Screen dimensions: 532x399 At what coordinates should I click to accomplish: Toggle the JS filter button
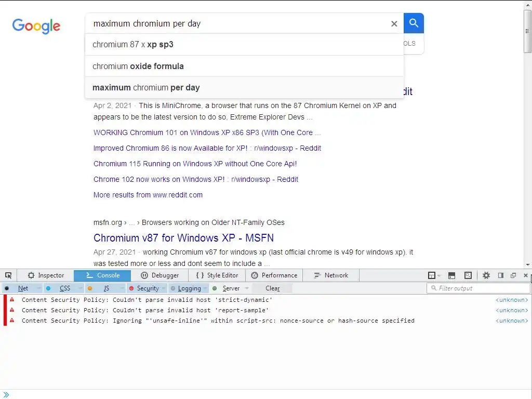click(x=102, y=288)
